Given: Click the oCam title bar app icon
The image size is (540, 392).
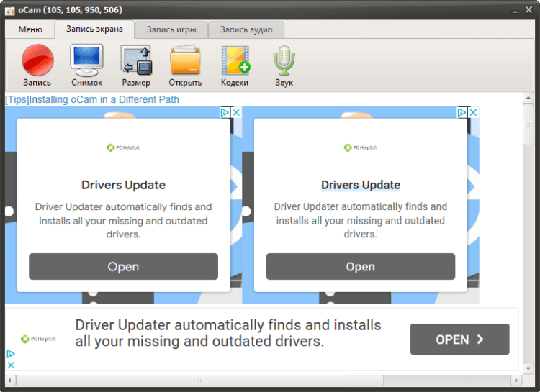Looking at the screenshot, I should 10,11.
